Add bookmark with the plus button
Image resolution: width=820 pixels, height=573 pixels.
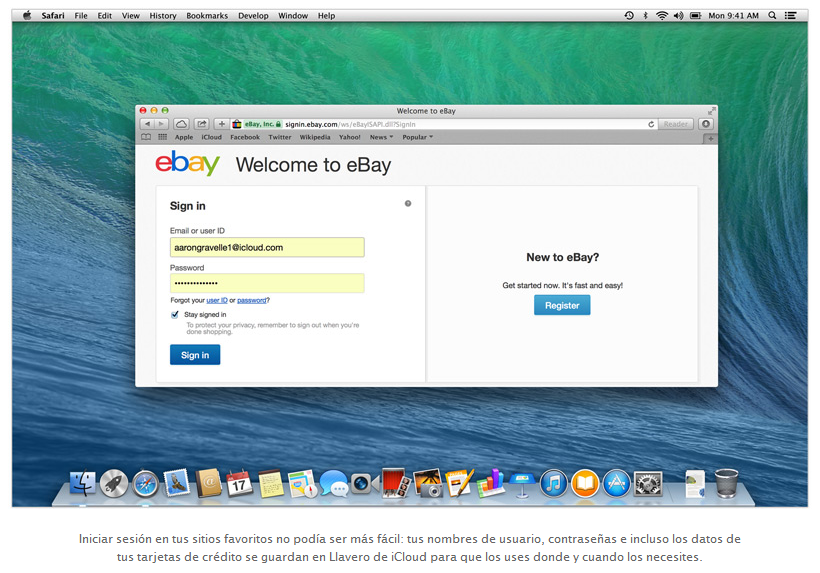click(222, 124)
